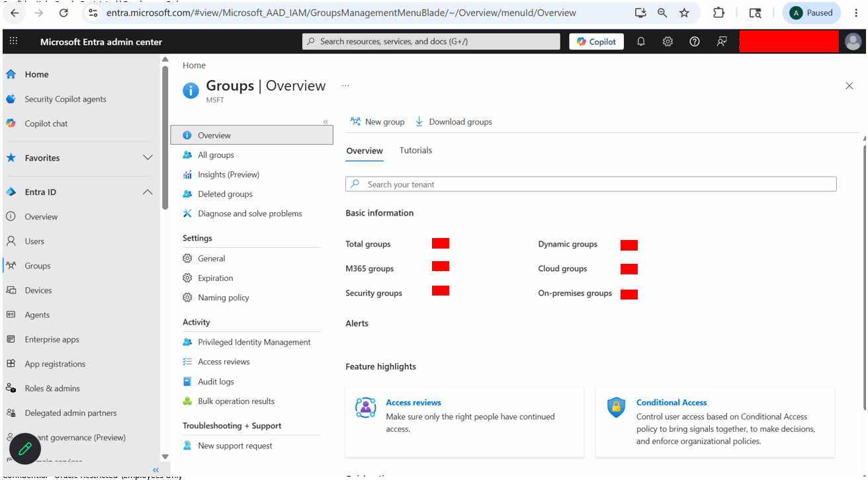Viewport: 868px width, 480px height.
Task: Switch to the Tutorials tab
Action: (415, 151)
